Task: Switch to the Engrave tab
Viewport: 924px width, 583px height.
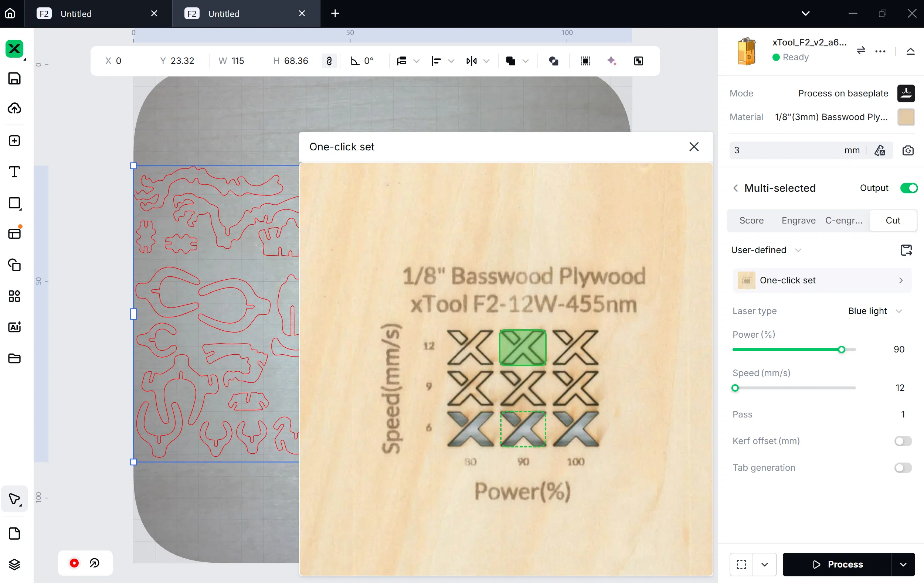Action: [x=798, y=221]
